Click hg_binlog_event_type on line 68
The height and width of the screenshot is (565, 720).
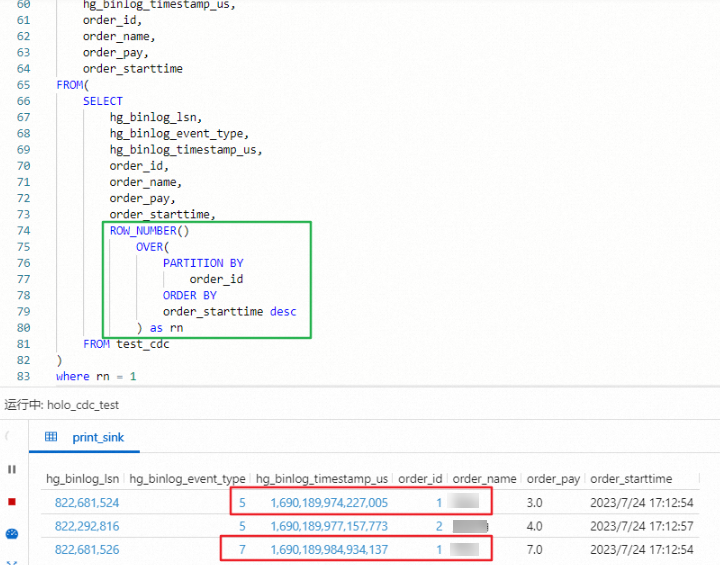(179, 134)
